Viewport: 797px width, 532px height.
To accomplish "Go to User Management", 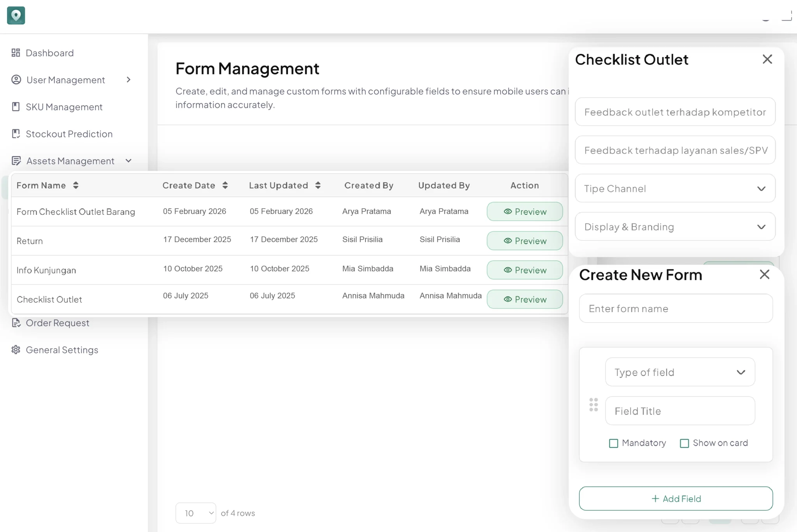I will (x=66, y=80).
